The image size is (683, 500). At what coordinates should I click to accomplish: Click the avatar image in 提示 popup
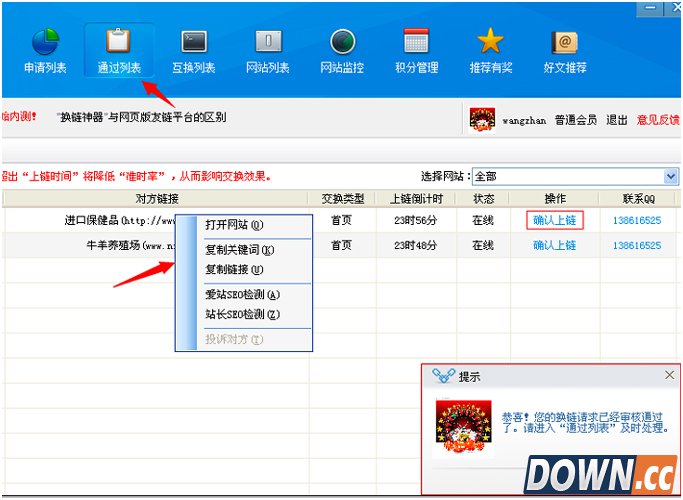tap(463, 427)
